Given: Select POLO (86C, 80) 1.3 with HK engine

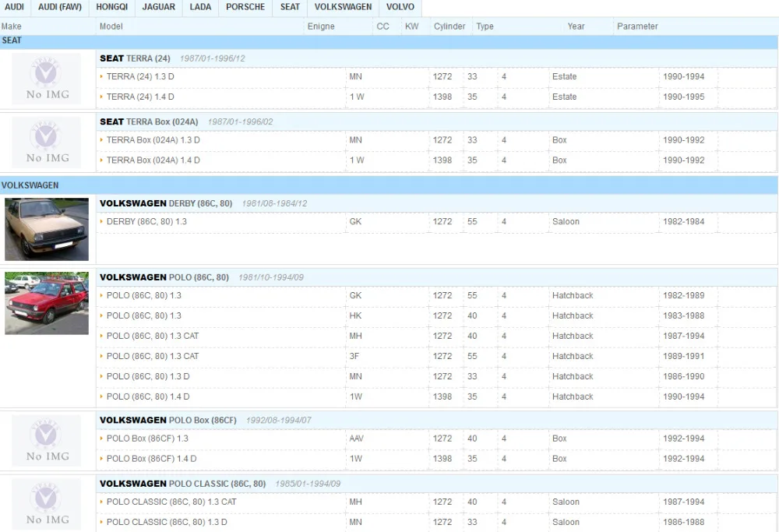Looking at the screenshot, I should [x=143, y=316].
